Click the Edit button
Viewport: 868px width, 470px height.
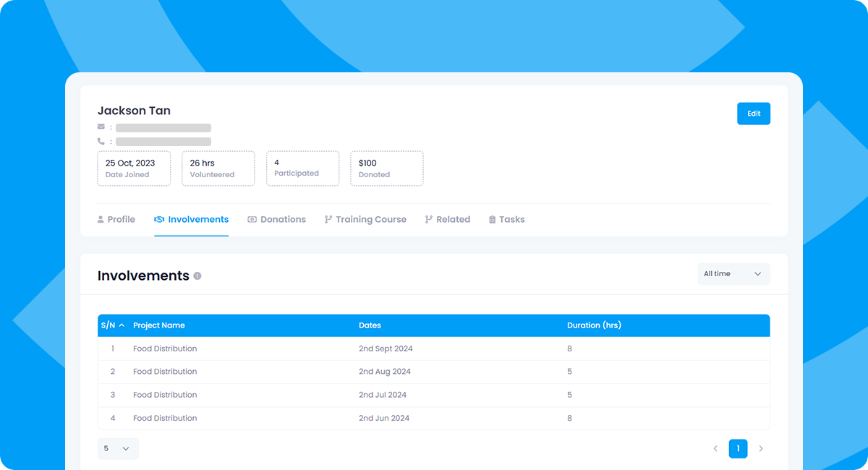(754, 113)
